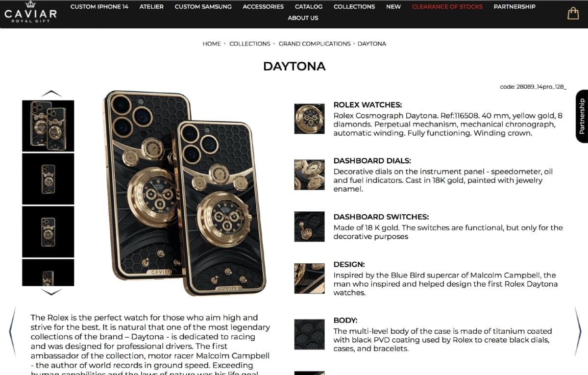Open the Dashboard Switches feature image
This screenshot has height=375, width=588.
pos(309,226)
